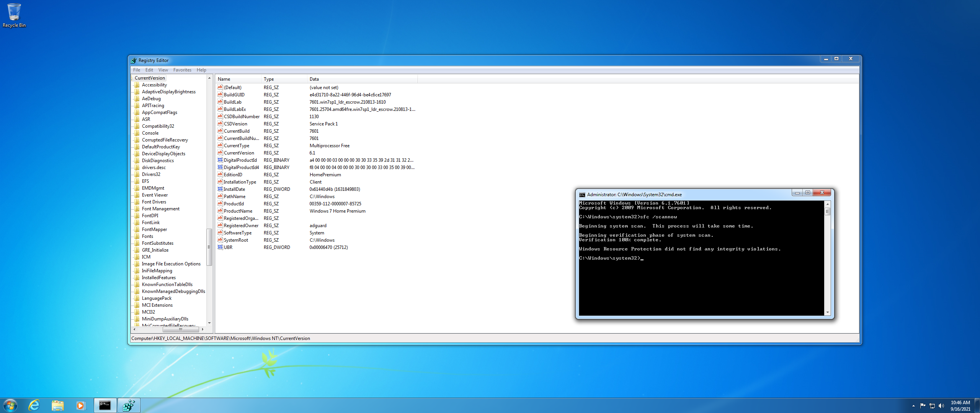The image size is (980, 413).
Task: Click the Fonts folder icon
Action: point(137,236)
